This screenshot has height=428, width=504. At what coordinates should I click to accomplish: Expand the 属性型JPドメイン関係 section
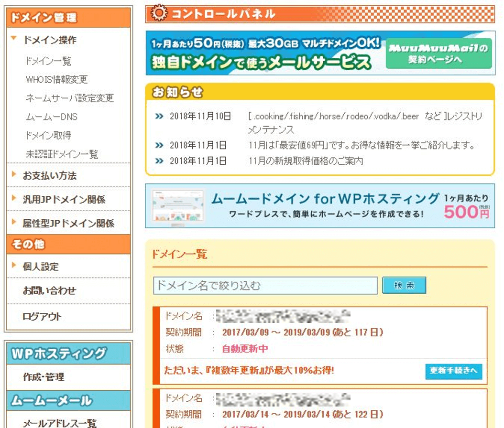68,224
